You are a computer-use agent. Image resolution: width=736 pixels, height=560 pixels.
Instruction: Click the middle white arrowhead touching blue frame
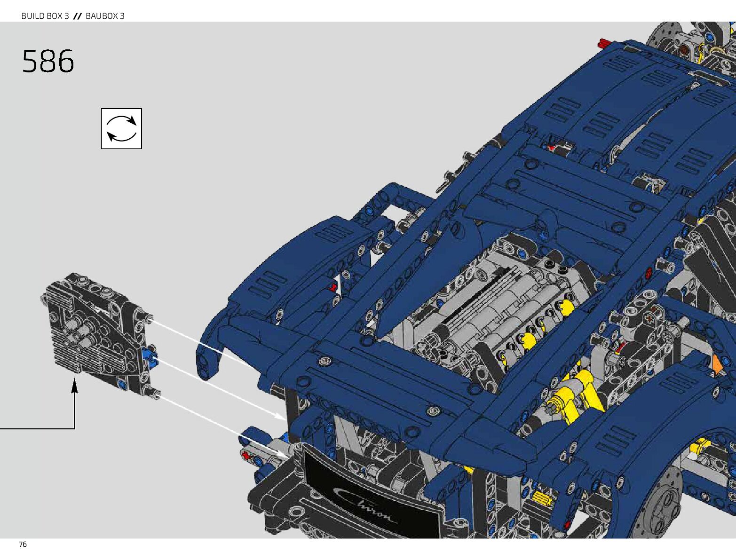282,416
